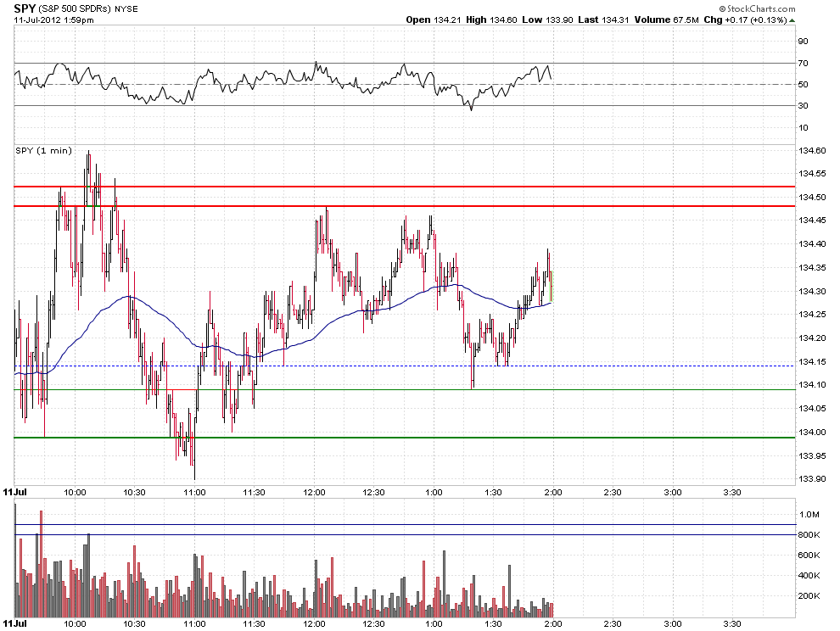Viewport: 840px width, 631px height.
Task: Click the 134.15 price axis label
Action: coord(812,361)
